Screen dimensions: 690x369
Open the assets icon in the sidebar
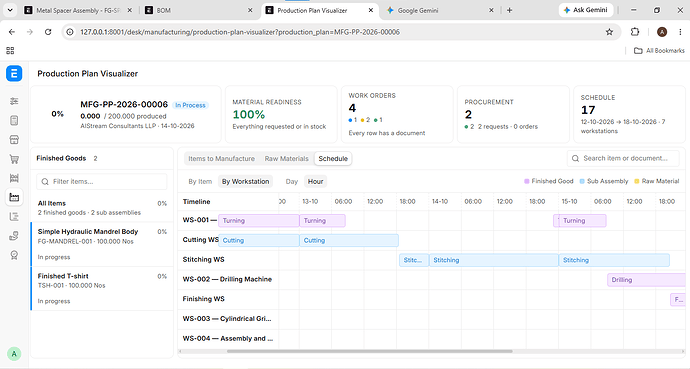tap(14, 236)
